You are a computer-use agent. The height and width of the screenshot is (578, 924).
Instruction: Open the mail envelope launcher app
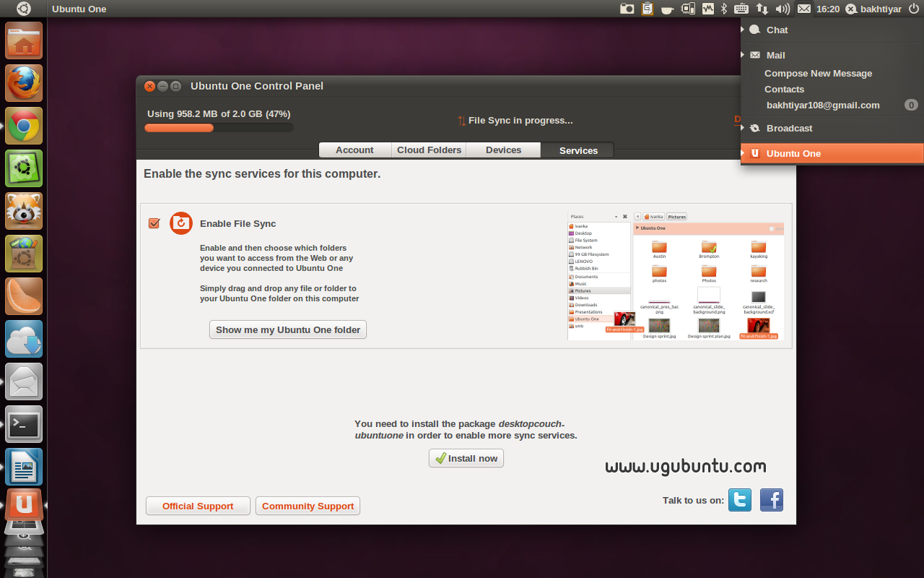pos(24,381)
